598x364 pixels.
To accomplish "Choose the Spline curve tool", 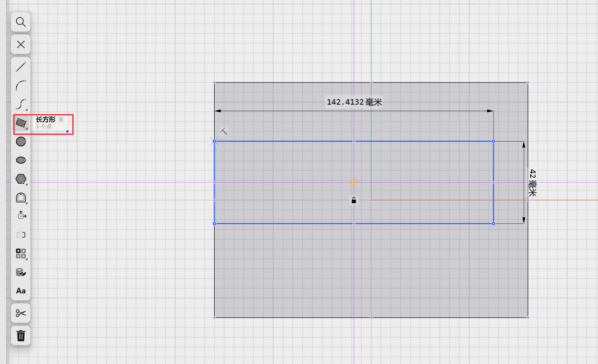I will [21, 104].
